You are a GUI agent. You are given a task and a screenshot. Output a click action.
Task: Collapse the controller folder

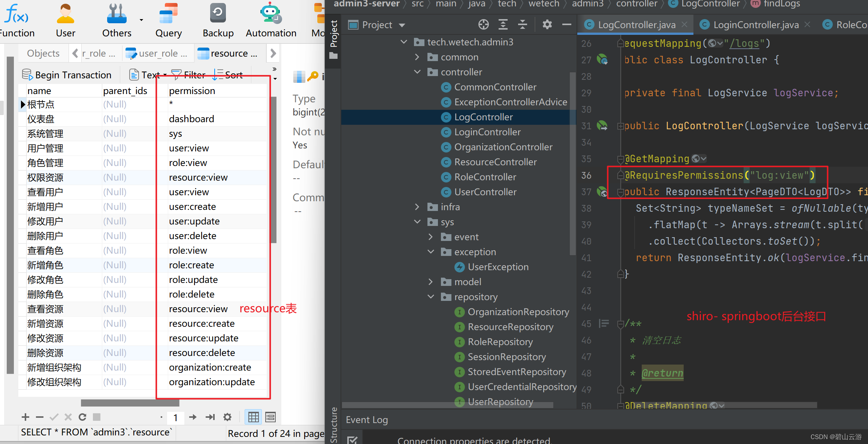click(x=417, y=72)
